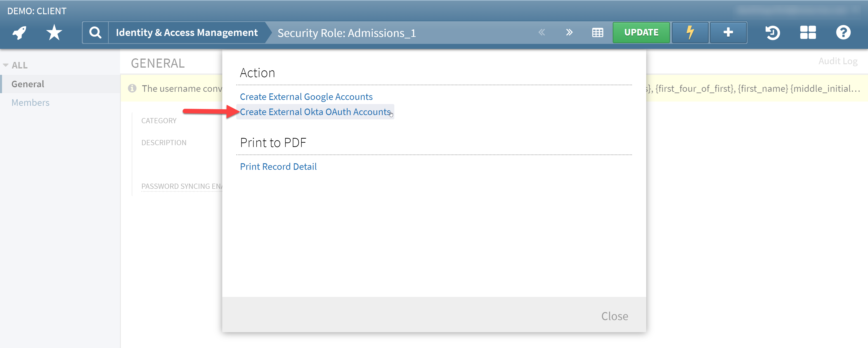The width and height of the screenshot is (868, 348).
Task: Open help using the question mark icon
Action: pyautogui.click(x=843, y=32)
